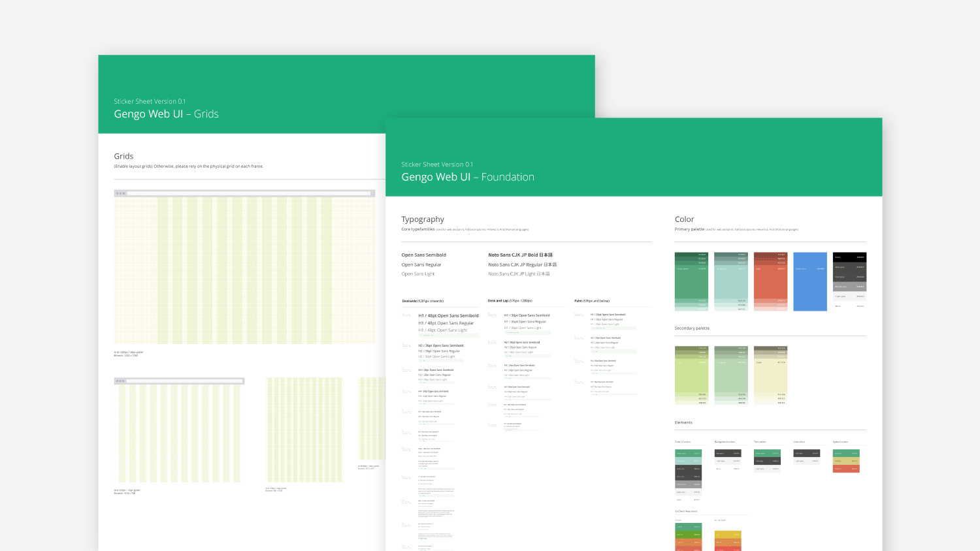Select the third grid layout preview

pyautogui.click(x=304, y=430)
